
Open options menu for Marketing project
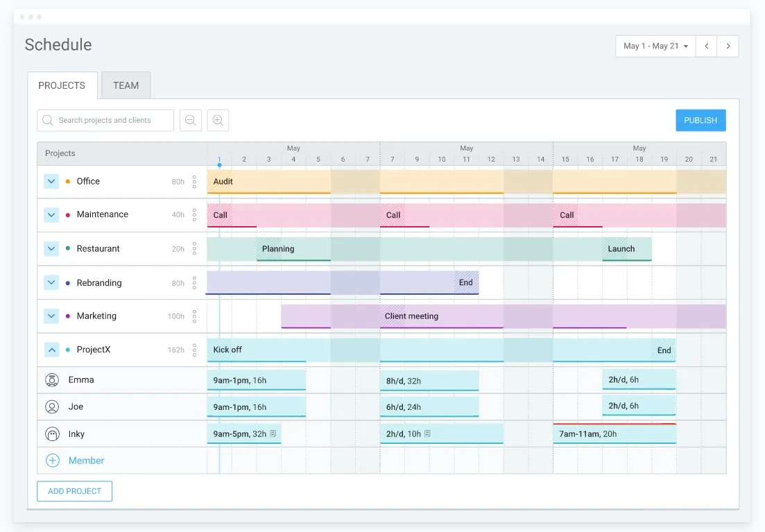pyautogui.click(x=194, y=316)
